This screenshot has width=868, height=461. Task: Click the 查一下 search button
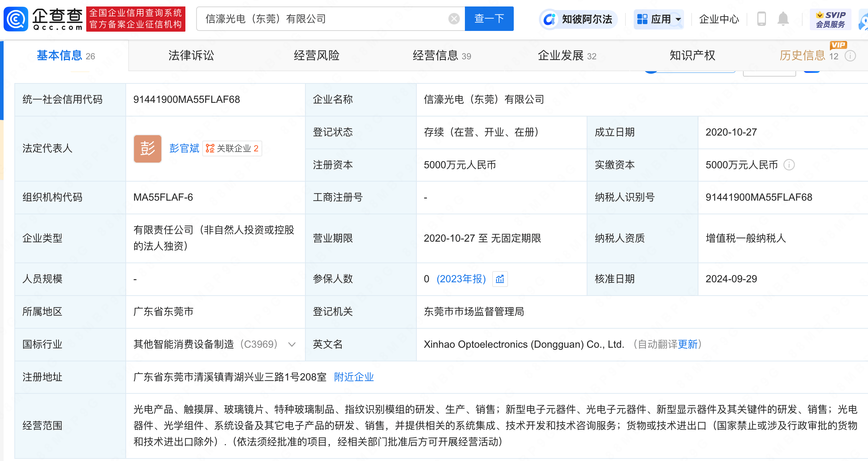click(489, 19)
